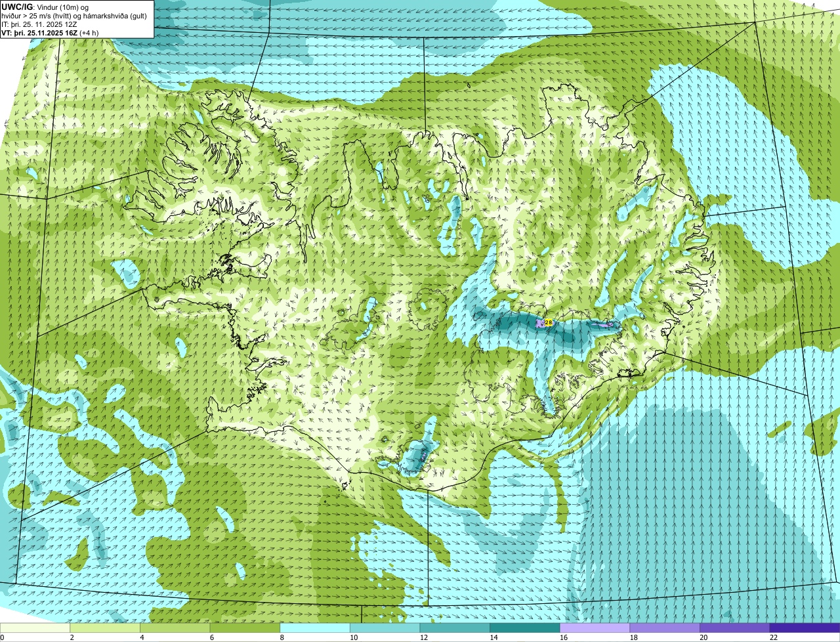The width and height of the screenshot is (840, 642).
Task: Select the 0–2 m/s palest legend swatch
Action: point(35,628)
